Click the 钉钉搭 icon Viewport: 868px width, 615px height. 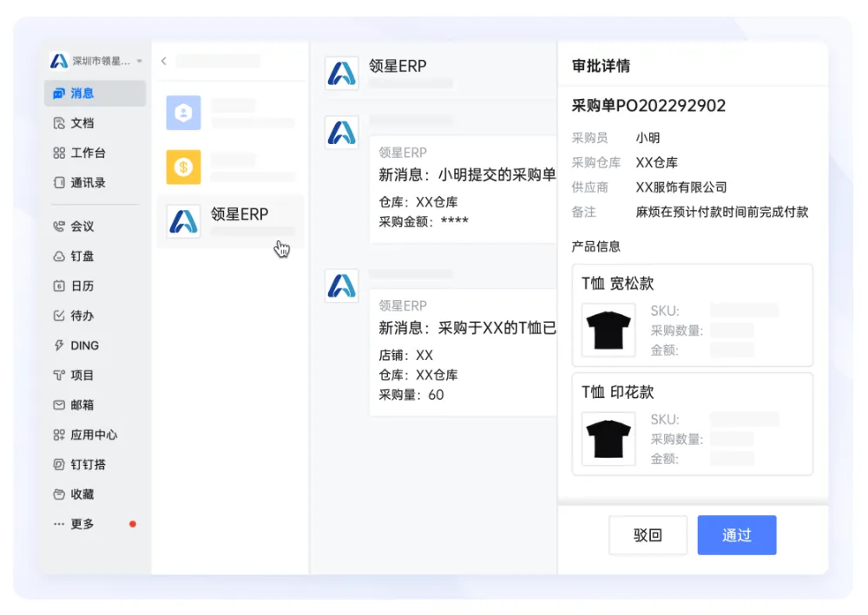click(x=59, y=465)
